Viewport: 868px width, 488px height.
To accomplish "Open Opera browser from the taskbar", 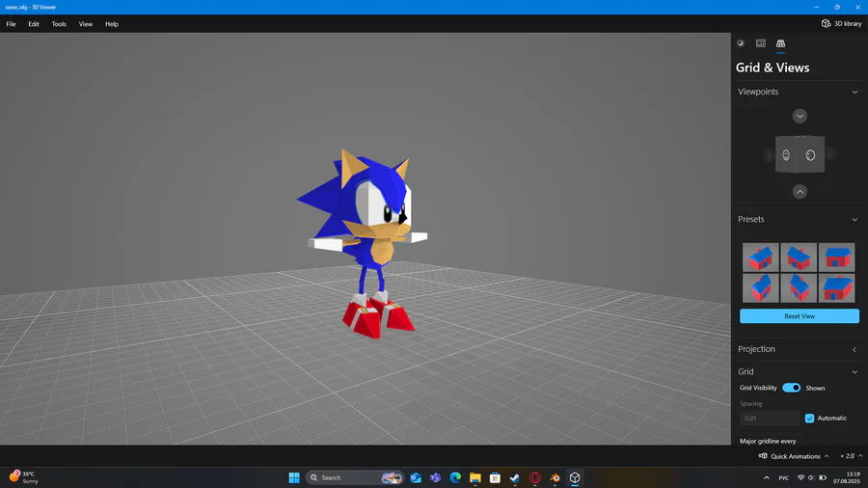I will pos(534,477).
